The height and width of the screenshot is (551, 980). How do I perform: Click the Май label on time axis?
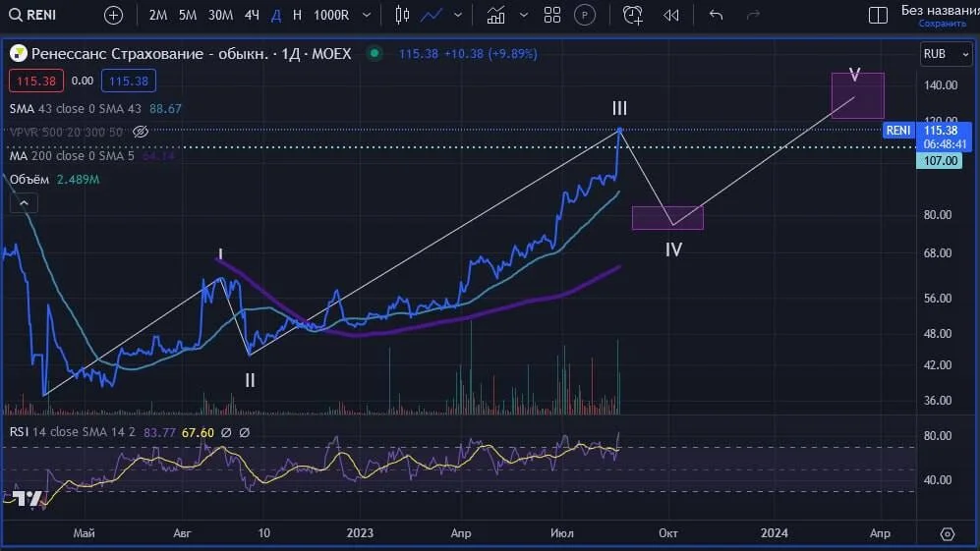[x=85, y=533]
